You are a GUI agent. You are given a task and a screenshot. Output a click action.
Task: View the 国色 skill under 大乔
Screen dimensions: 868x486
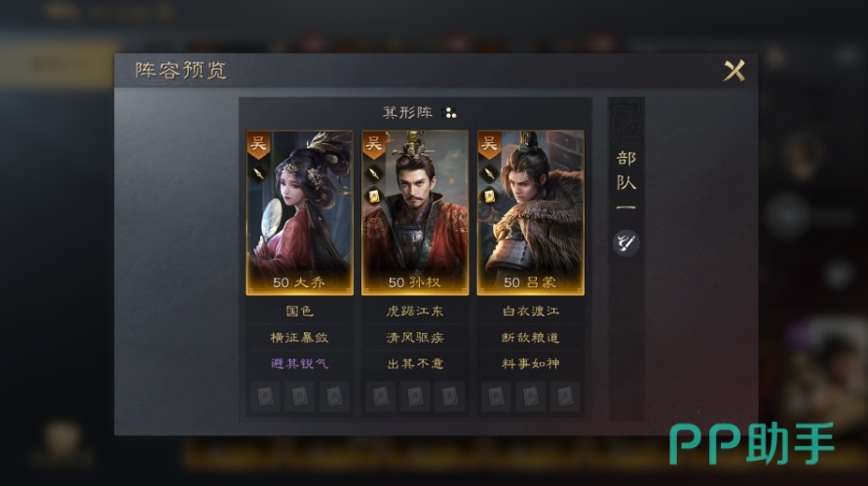click(299, 311)
